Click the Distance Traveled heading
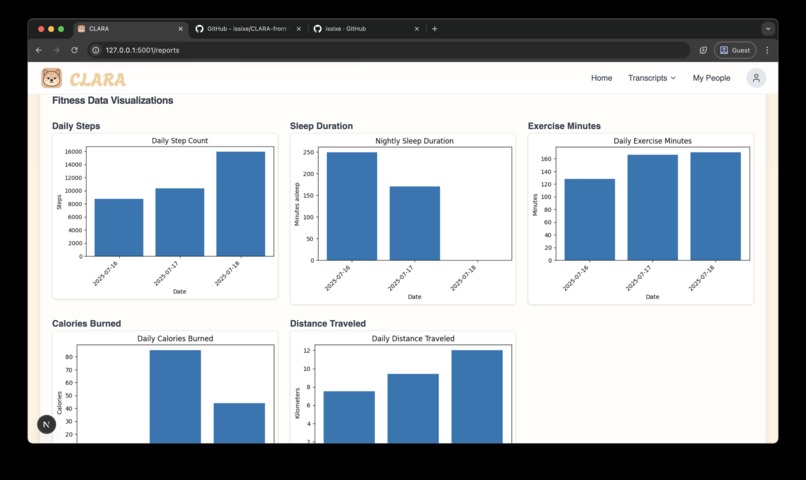The width and height of the screenshot is (806, 480). [328, 323]
